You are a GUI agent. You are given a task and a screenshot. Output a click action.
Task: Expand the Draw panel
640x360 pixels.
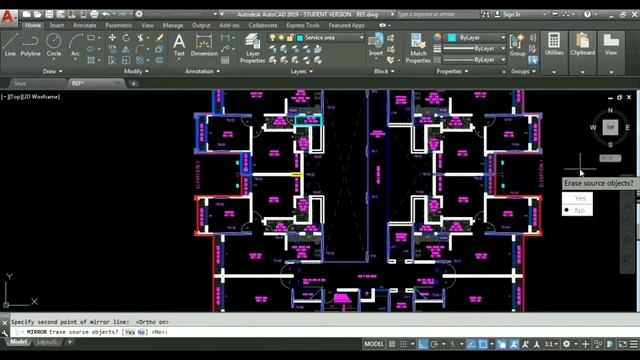52,71
